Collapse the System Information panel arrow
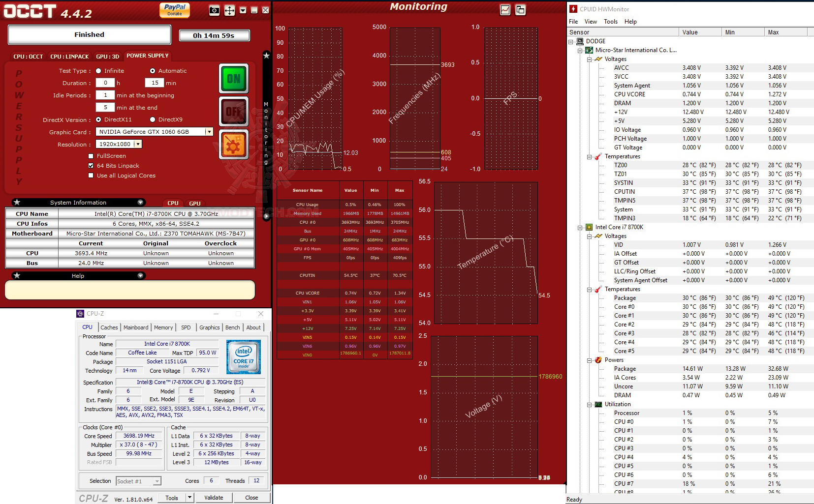This screenshot has width=814, height=504. 140,203
